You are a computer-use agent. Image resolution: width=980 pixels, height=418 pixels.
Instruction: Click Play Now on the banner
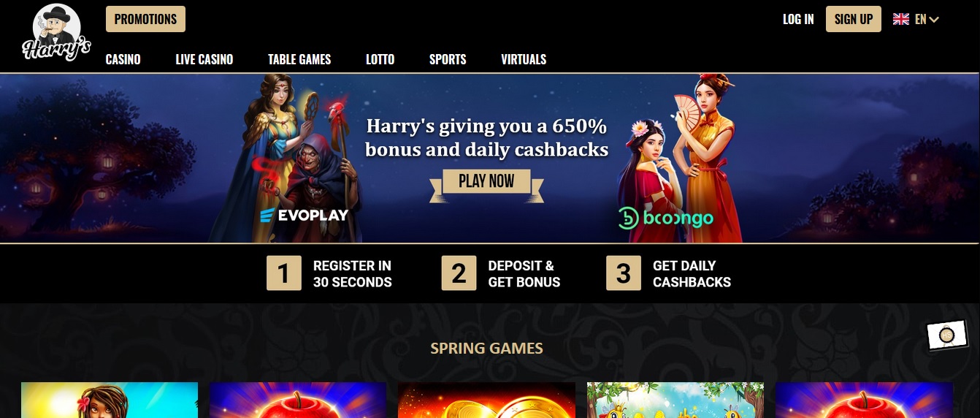pos(486,181)
